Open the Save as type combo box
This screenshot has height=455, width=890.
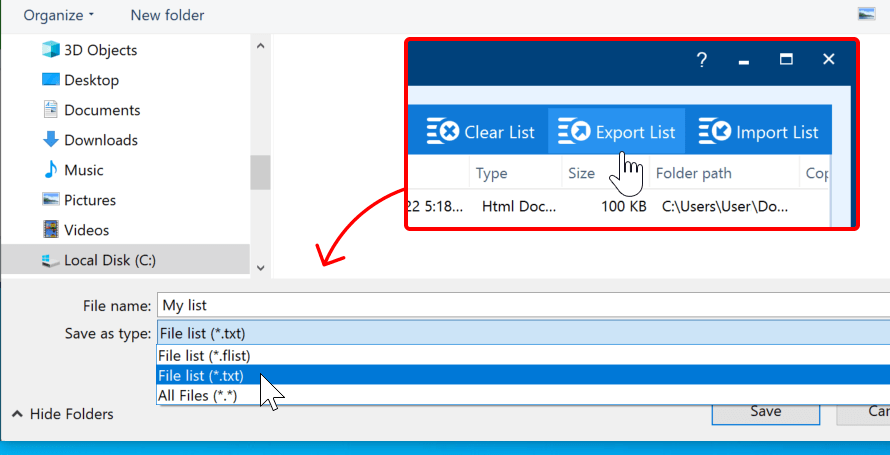tap(522, 333)
